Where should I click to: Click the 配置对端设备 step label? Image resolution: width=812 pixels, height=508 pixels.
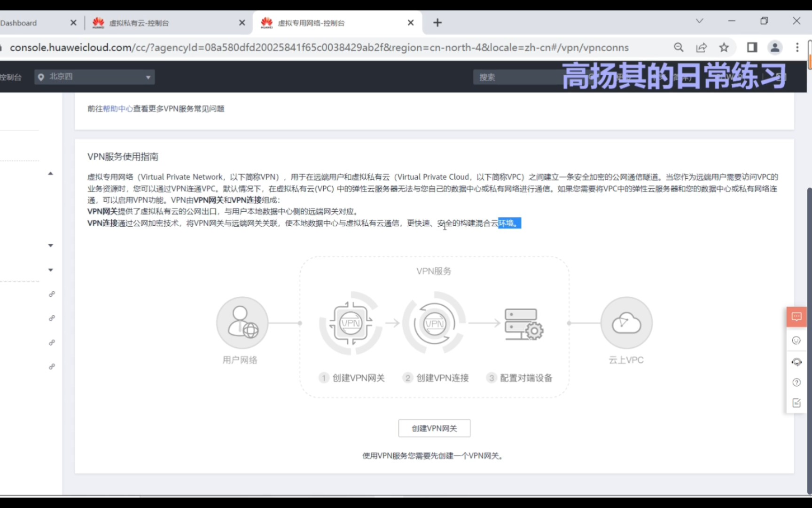[526, 378]
